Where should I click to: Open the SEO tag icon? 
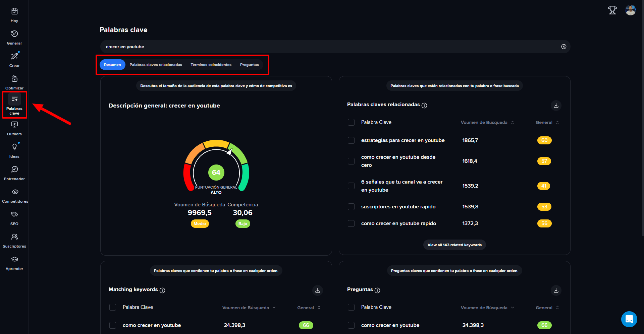[x=14, y=214]
